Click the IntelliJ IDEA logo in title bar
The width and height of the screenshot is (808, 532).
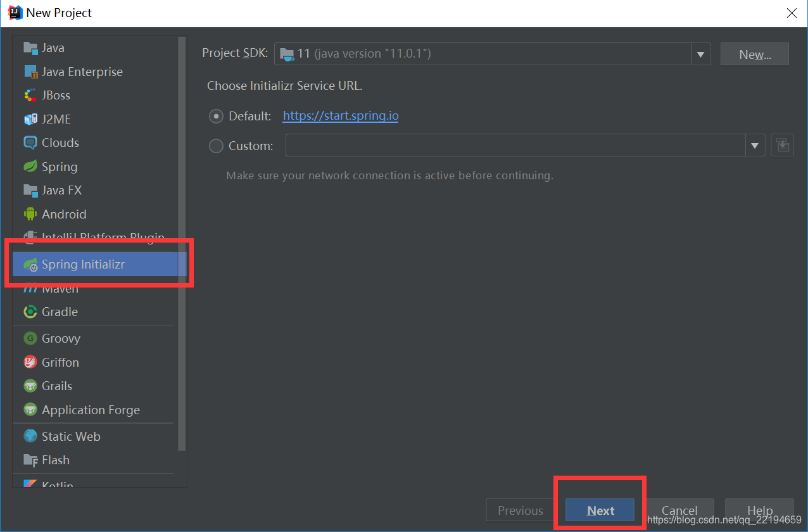point(15,13)
